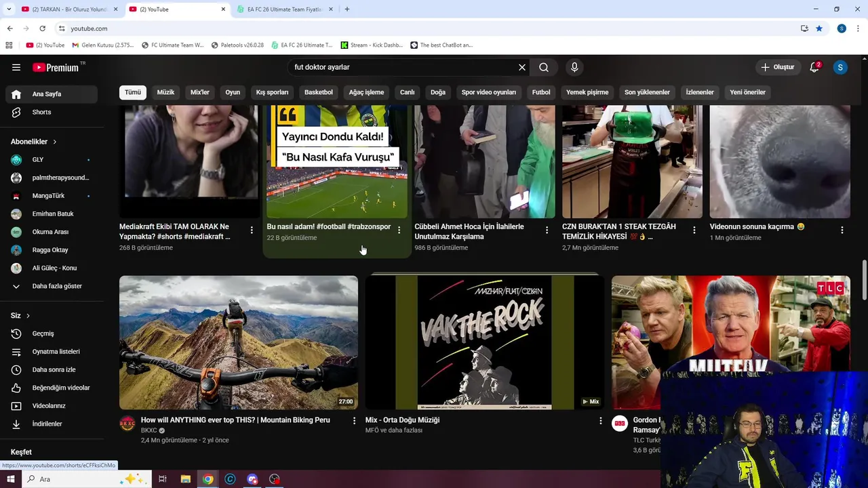Click the BKXC channel avatar
The image size is (868, 488).
pos(127,424)
